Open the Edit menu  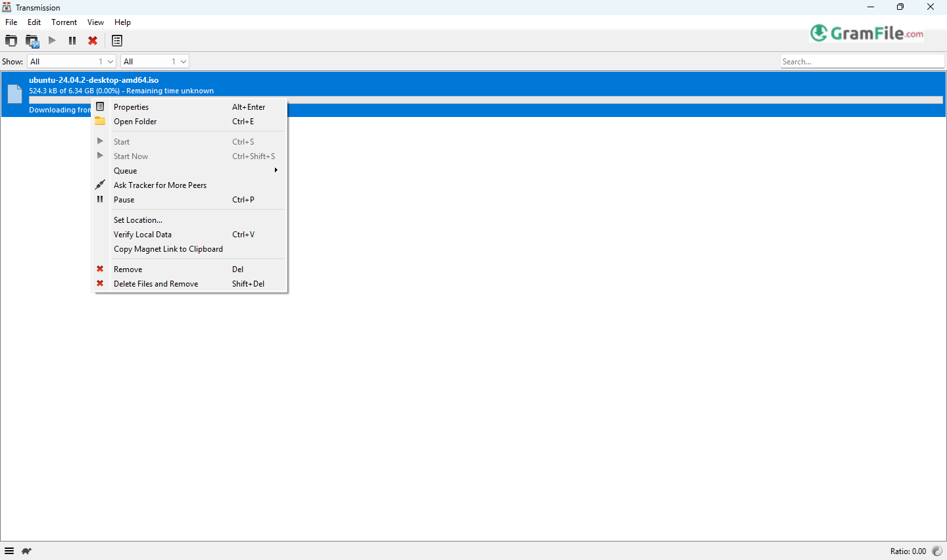tap(34, 22)
